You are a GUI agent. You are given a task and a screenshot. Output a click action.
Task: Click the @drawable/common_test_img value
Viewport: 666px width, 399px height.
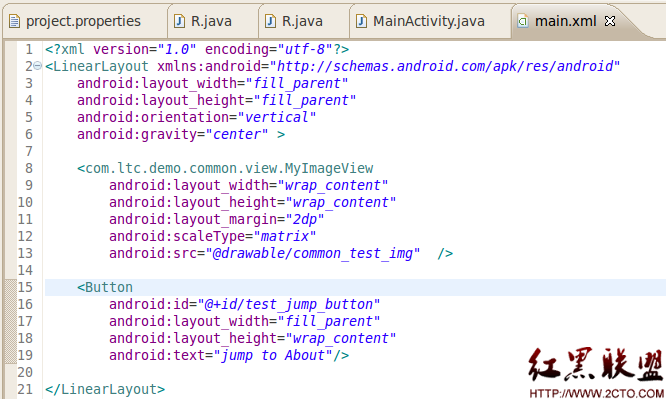pos(313,253)
